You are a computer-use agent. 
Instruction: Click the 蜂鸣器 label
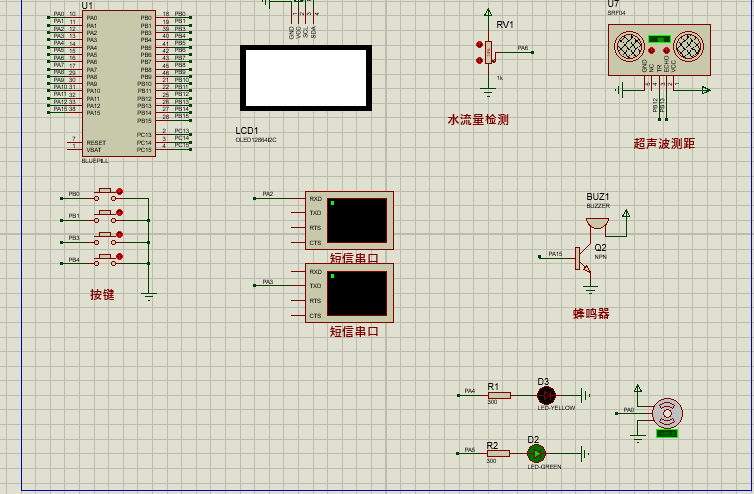click(x=591, y=314)
